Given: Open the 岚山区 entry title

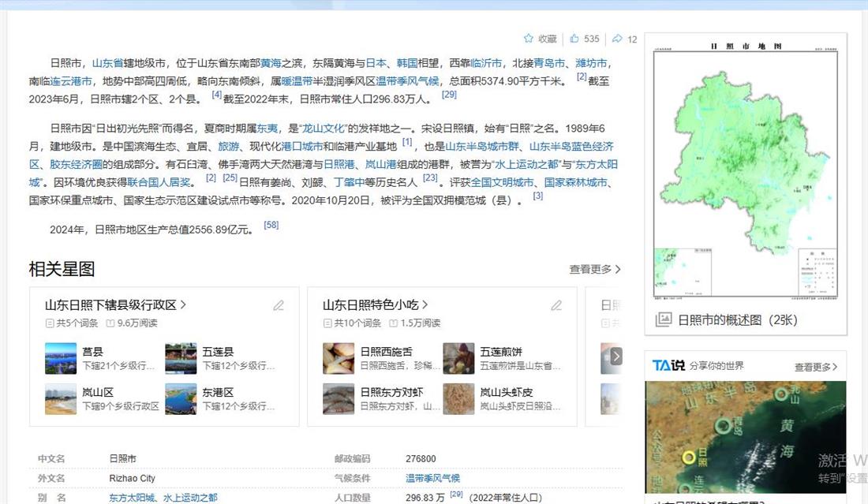Looking at the screenshot, I should (x=97, y=392).
